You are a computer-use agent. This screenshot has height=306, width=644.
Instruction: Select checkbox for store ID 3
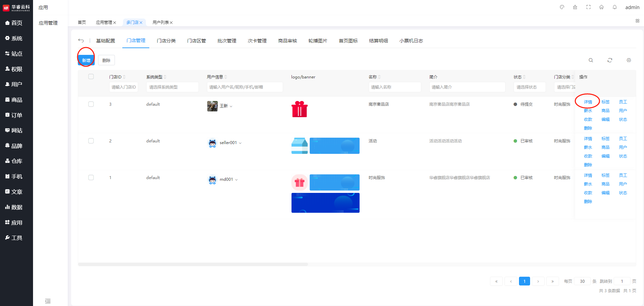tap(91, 104)
